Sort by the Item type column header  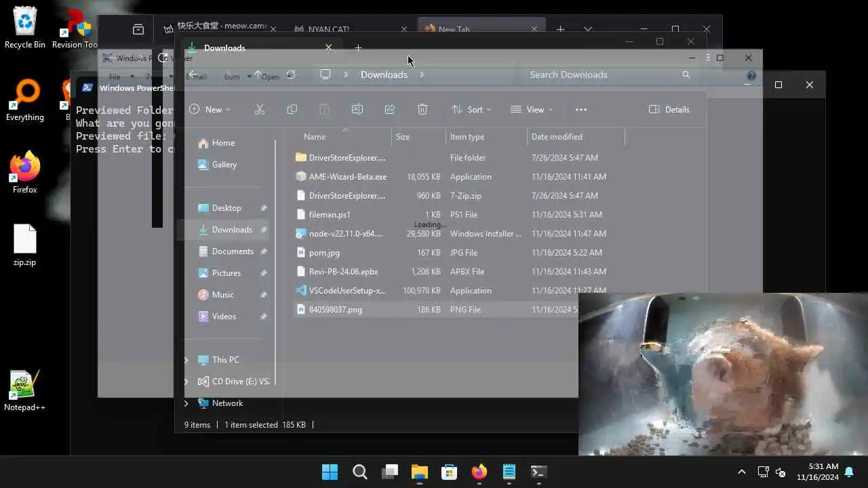[486, 136]
